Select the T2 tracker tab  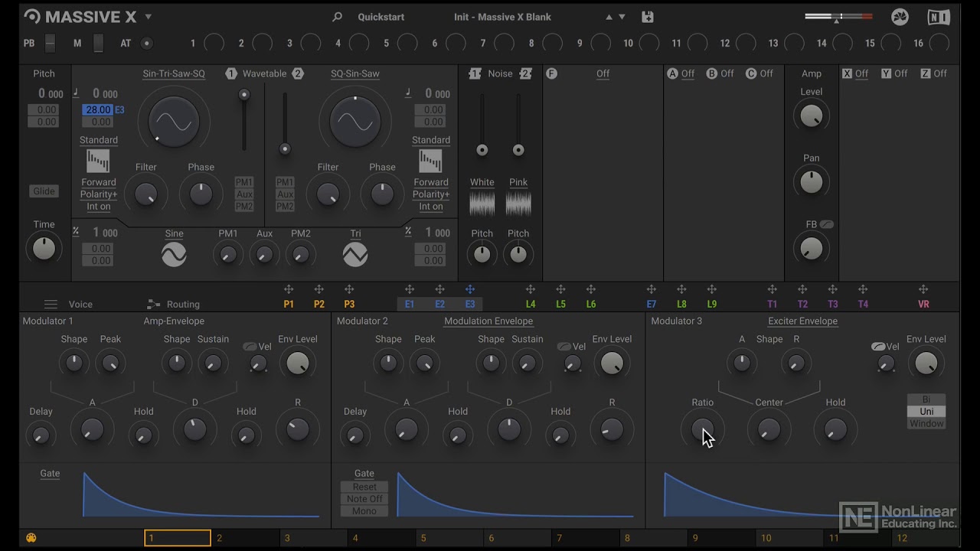pyautogui.click(x=802, y=304)
